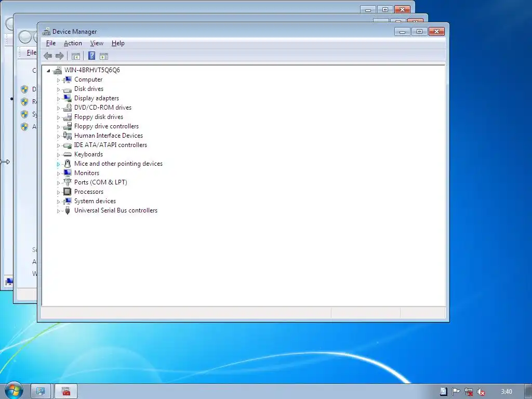Select the IDE ATA/ATAPI controllers label
This screenshot has height=399, width=532.
pyautogui.click(x=111, y=145)
